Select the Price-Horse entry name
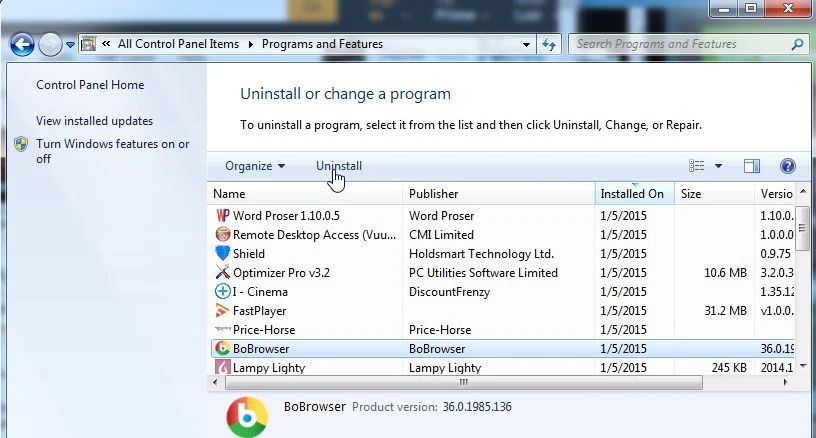Image resolution: width=816 pixels, height=438 pixels. (264, 330)
